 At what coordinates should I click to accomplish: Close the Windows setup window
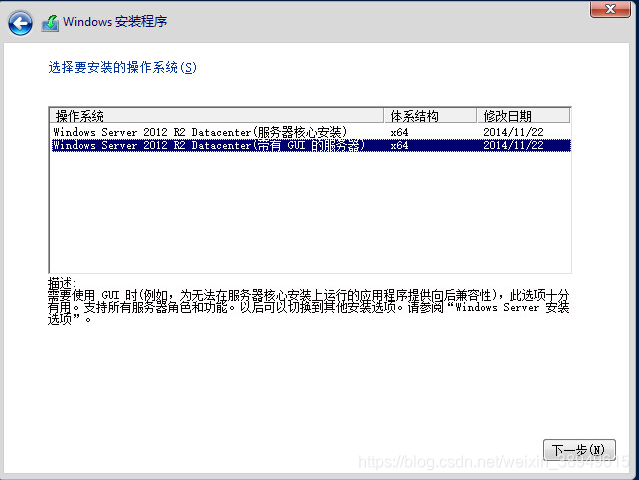[610, 9]
